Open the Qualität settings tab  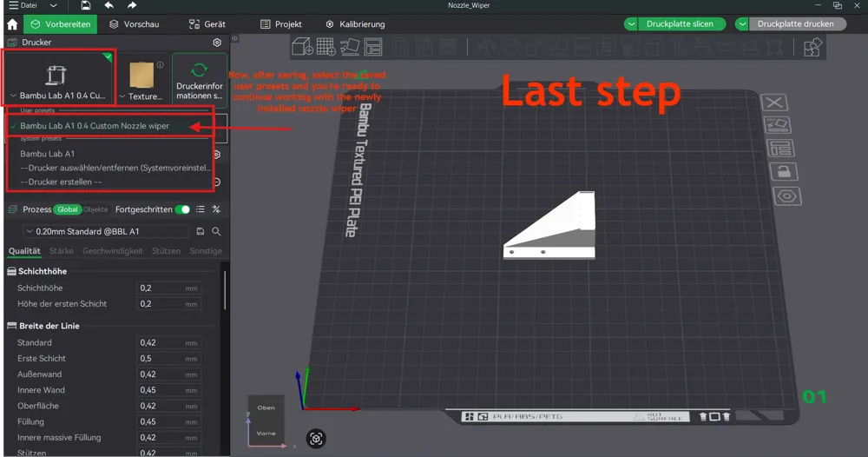[x=24, y=251]
